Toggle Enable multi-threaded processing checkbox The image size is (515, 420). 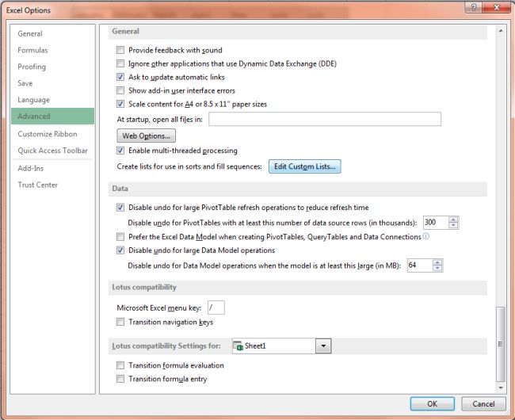pyautogui.click(x=120, y=151)
